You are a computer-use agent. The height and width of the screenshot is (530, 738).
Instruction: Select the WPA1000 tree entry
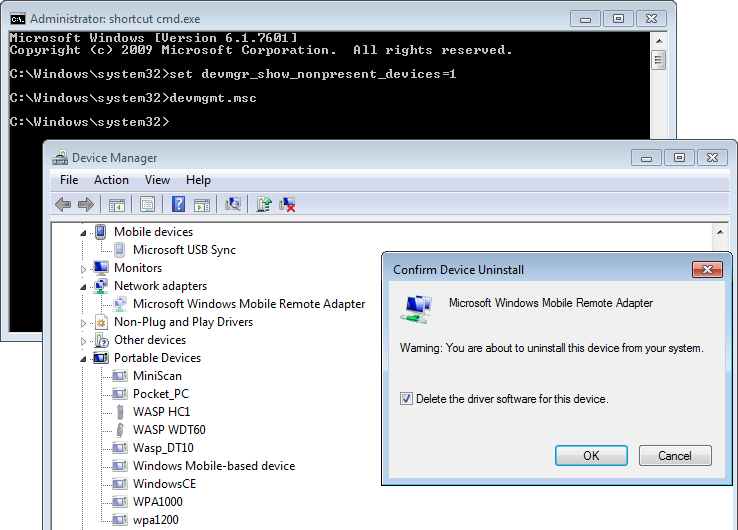pos(158,502)
